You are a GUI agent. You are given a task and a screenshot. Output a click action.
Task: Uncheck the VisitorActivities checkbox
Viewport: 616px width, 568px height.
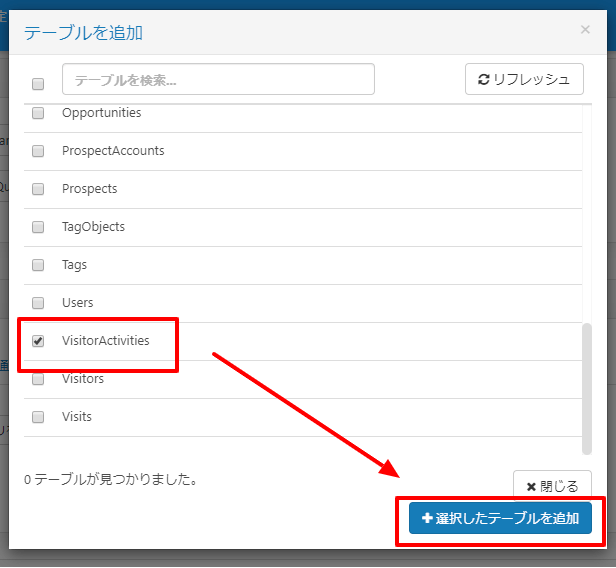(x=38, y=341)
